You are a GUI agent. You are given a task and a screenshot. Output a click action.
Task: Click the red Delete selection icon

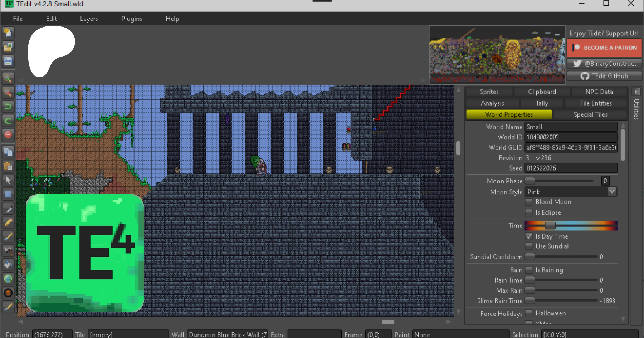(x=8, y=134)
